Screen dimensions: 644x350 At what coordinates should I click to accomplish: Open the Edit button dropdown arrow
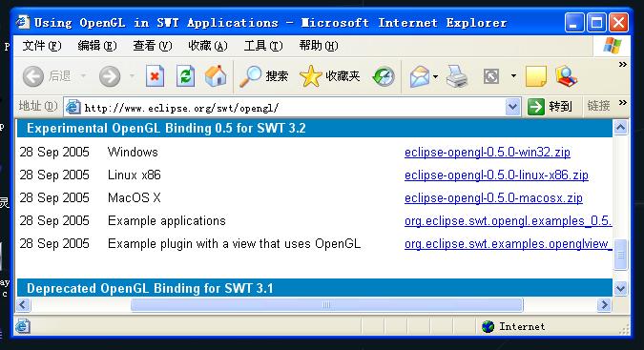[x=513, y=76]
